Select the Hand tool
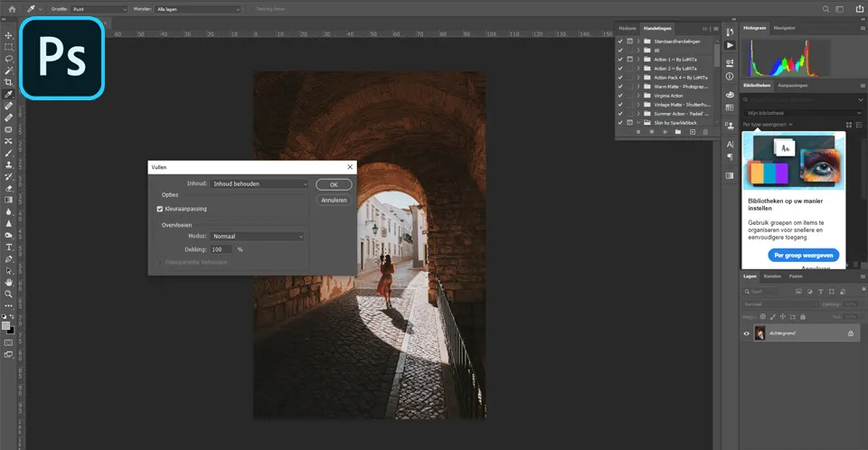Image resolution: width=868 pixels, height=450 pixels. point(8,282)
